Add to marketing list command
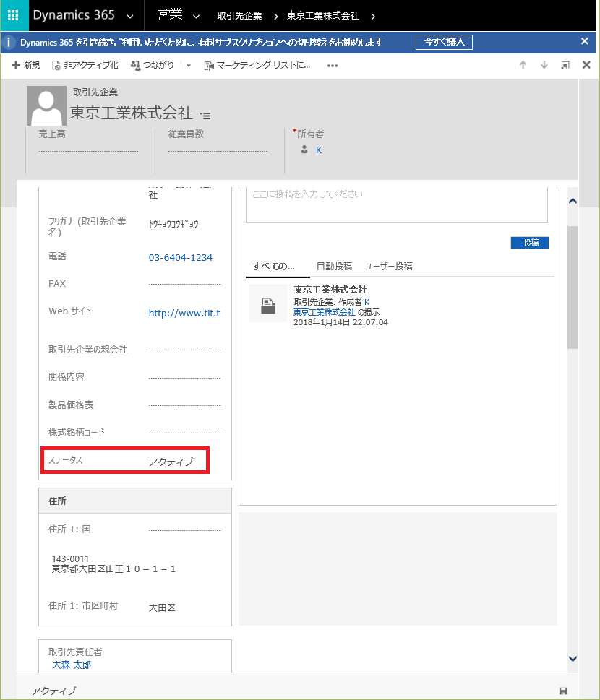 (x=257, y=65)
